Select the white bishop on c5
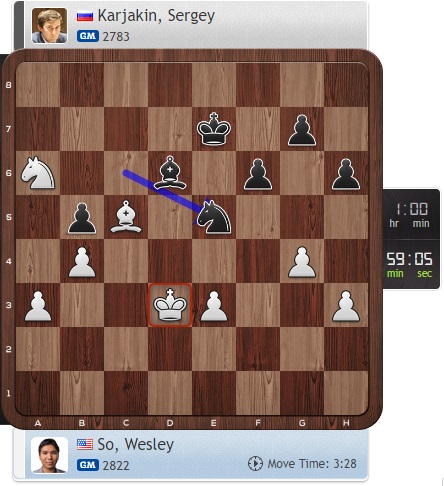The image size is (444, 486). [x=126, y=217]
